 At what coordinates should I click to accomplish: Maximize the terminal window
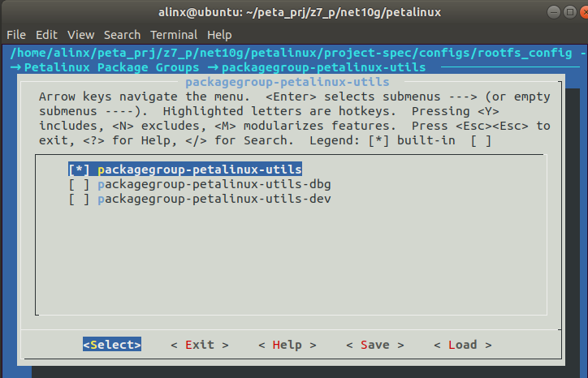coord(569,12)
